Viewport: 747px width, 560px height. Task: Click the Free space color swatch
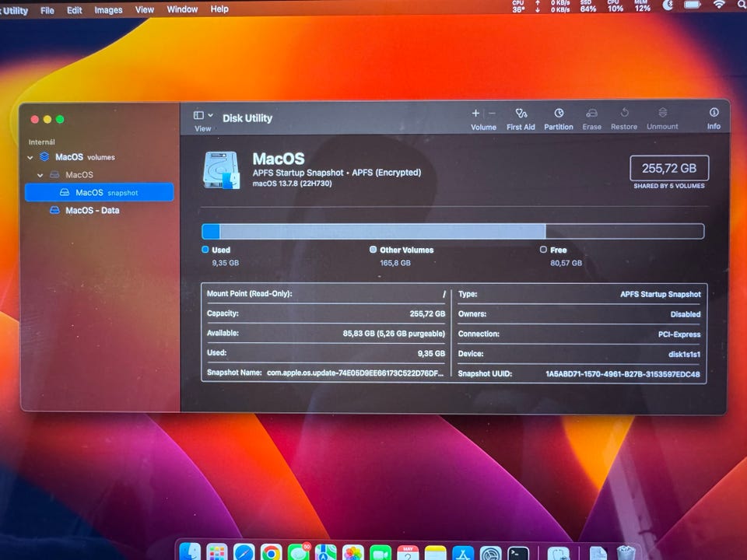tap(543, 250)
